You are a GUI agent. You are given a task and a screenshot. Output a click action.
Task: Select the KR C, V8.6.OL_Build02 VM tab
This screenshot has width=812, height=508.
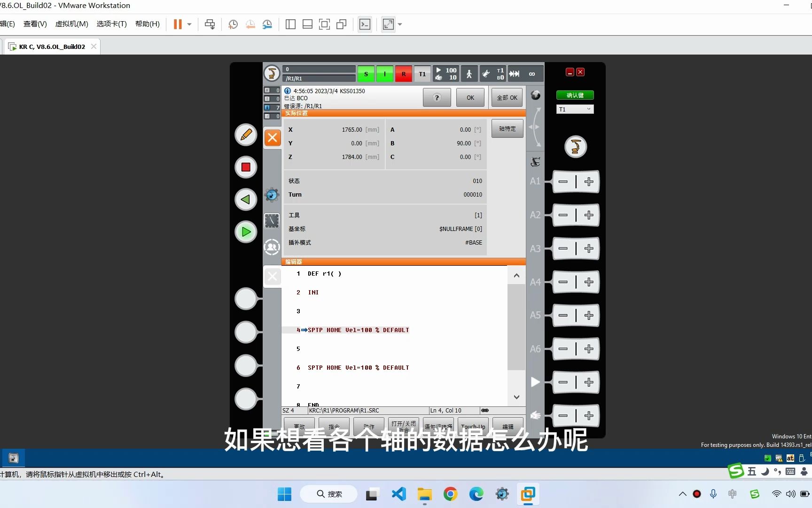(52, 47)
